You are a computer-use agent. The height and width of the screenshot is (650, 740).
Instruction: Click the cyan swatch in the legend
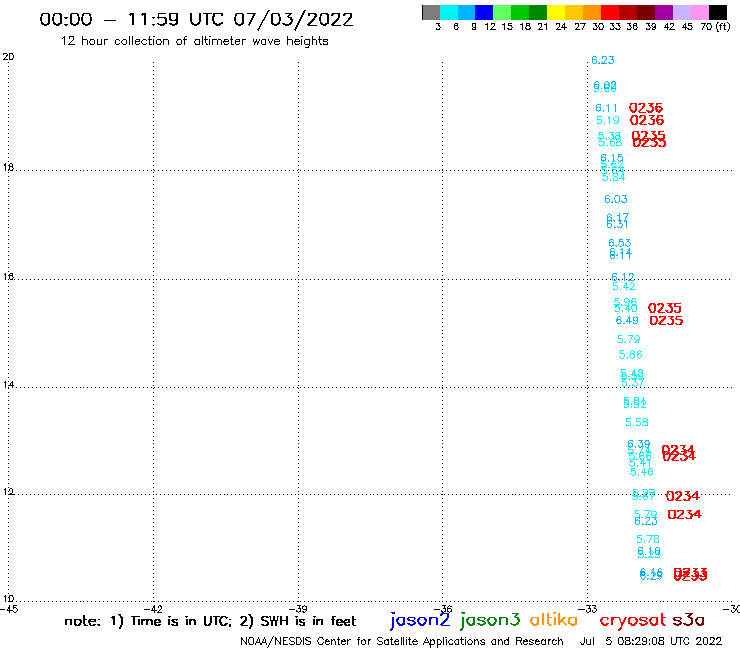coord(449,12)
